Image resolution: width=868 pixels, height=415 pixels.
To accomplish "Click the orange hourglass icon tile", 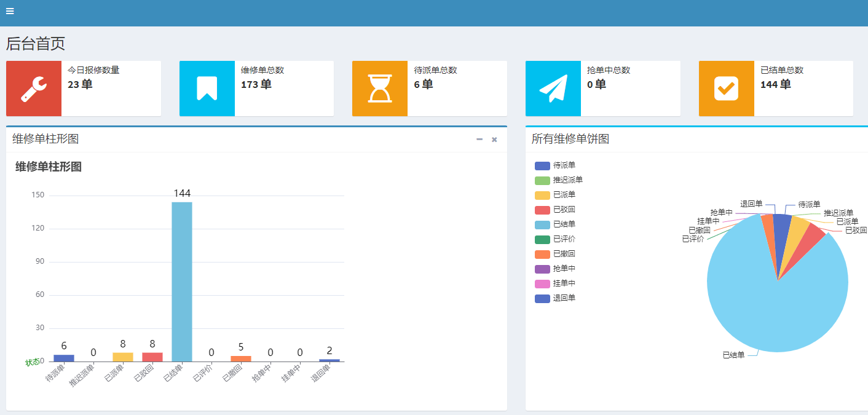I will 380,89.
